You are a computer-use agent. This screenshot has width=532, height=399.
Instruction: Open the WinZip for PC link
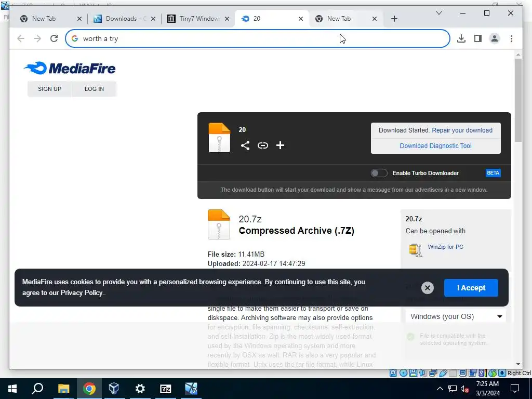click(x=445, y=247)
